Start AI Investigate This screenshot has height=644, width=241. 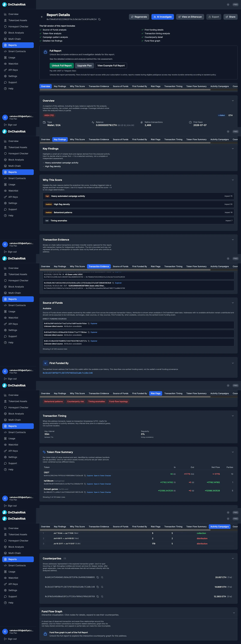(x=163, y=17)
